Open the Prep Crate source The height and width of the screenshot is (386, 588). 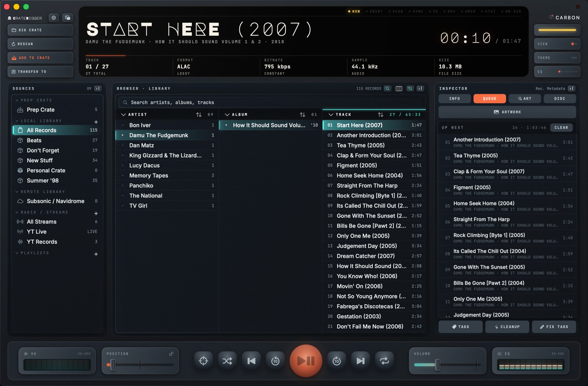tap(57, 110)
